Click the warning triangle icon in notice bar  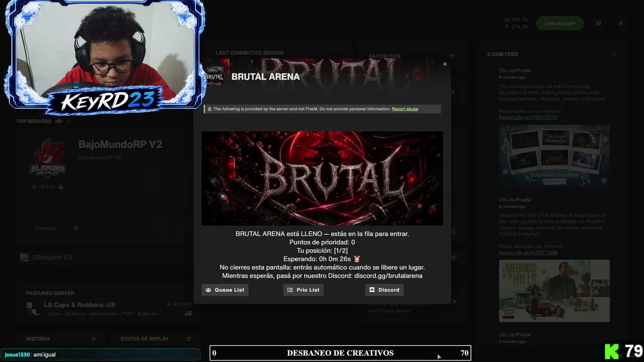[x=209, y=109]
